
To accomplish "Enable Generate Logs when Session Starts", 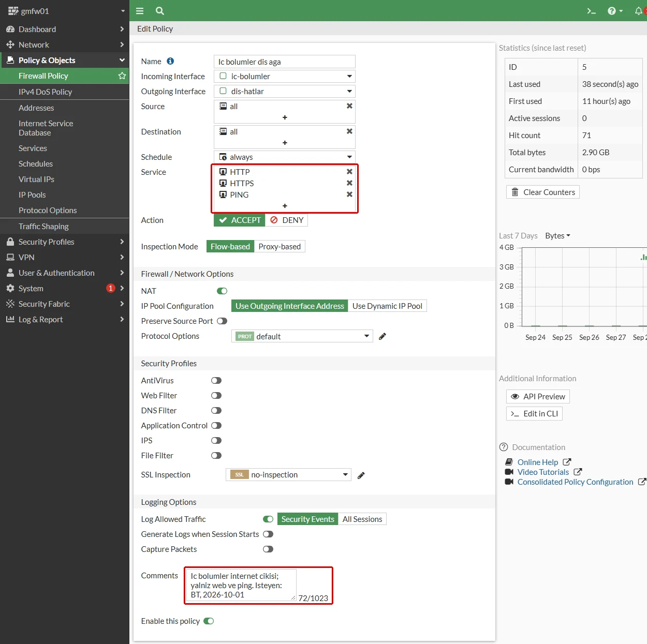I will [268, 534].
